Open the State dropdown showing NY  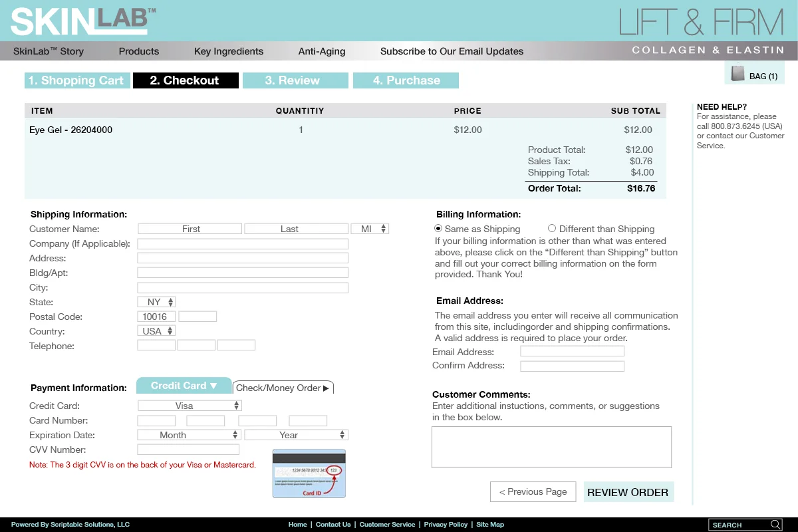tap(156, 301)
